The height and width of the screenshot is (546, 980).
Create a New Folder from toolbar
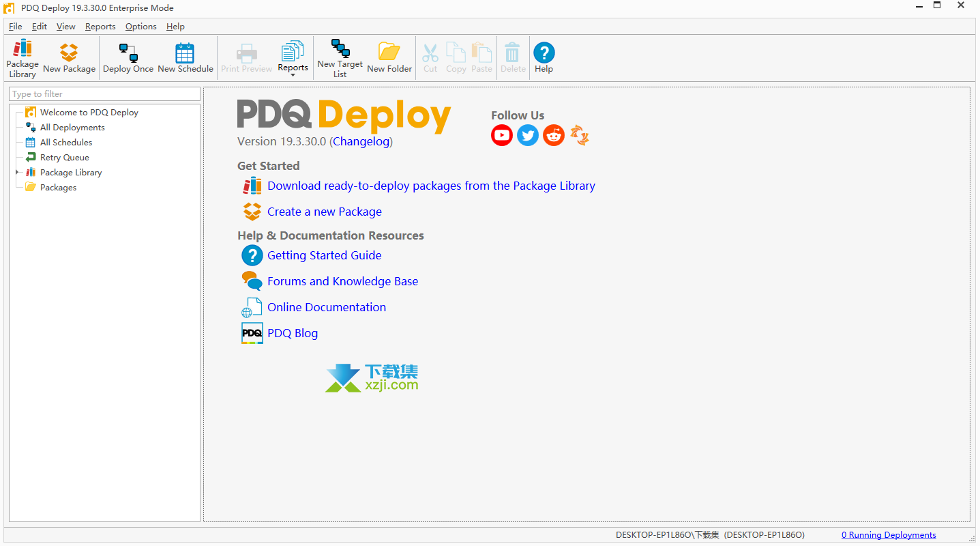pyautogui.click(x=389, y=59)
